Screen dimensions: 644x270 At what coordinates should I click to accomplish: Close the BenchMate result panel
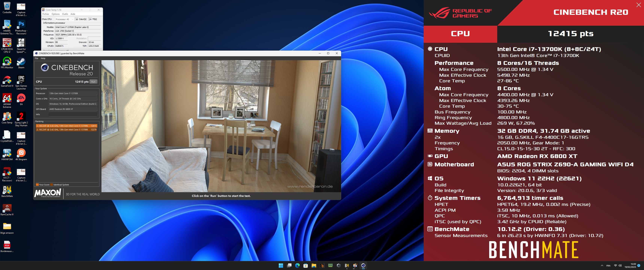click(x=638, y=5)
